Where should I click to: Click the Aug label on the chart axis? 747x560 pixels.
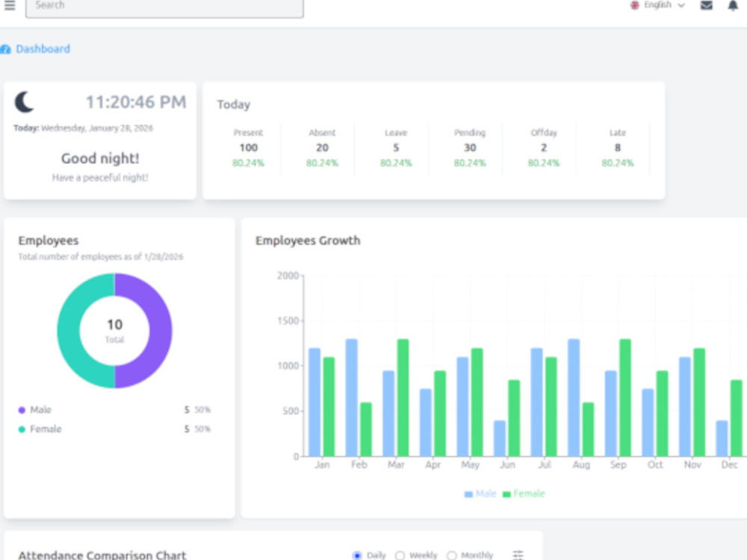581,464
